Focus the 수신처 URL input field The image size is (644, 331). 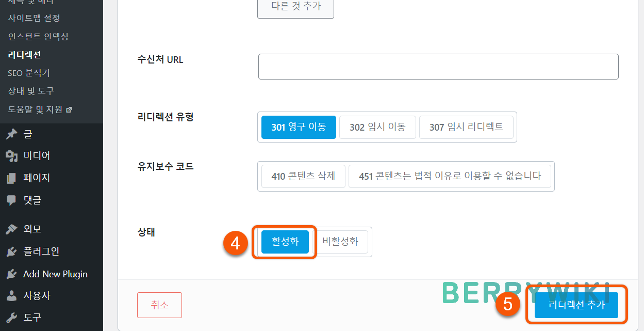click(438, 67)
